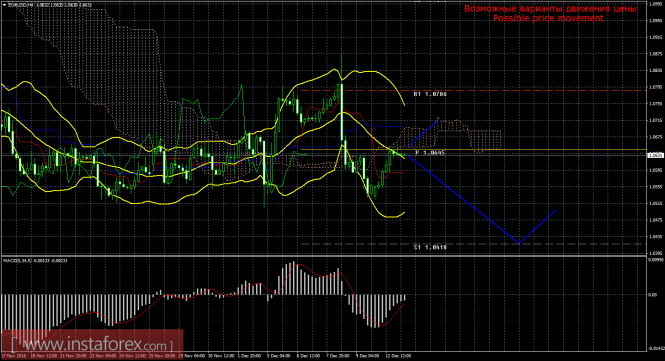665x361 pixels.
Task: Open the www.instaforex.com watermark link
Action: click(92, 344)
